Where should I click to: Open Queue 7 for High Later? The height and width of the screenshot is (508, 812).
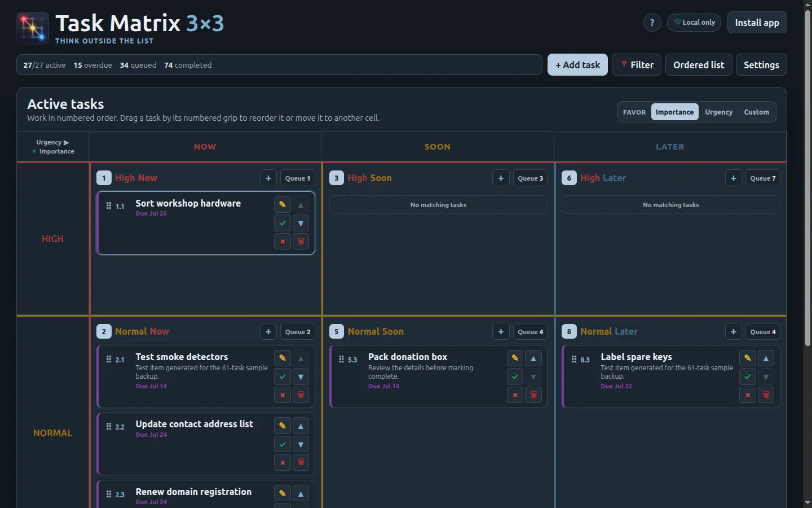click(x=763, y=178)
